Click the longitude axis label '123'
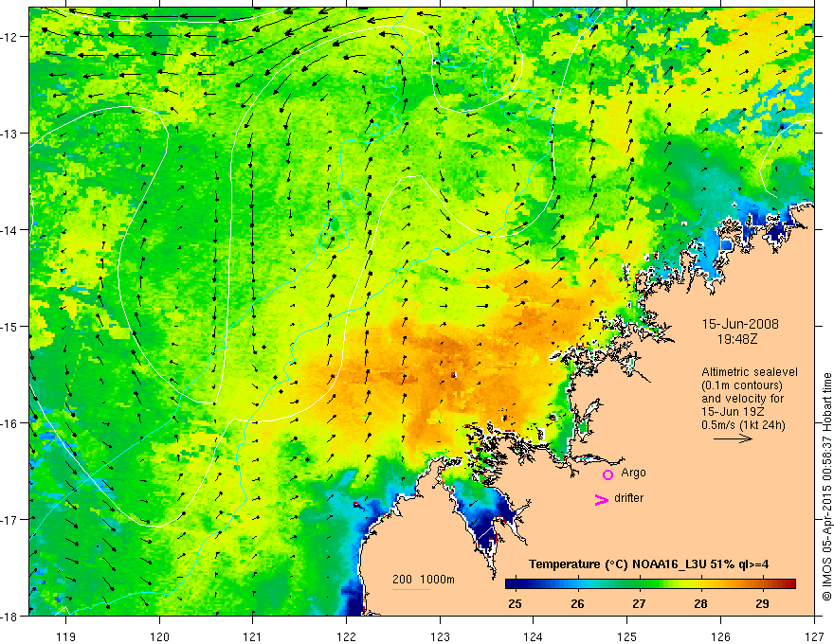The height and width of the screenshot is (644, 834). click(440, 636)
